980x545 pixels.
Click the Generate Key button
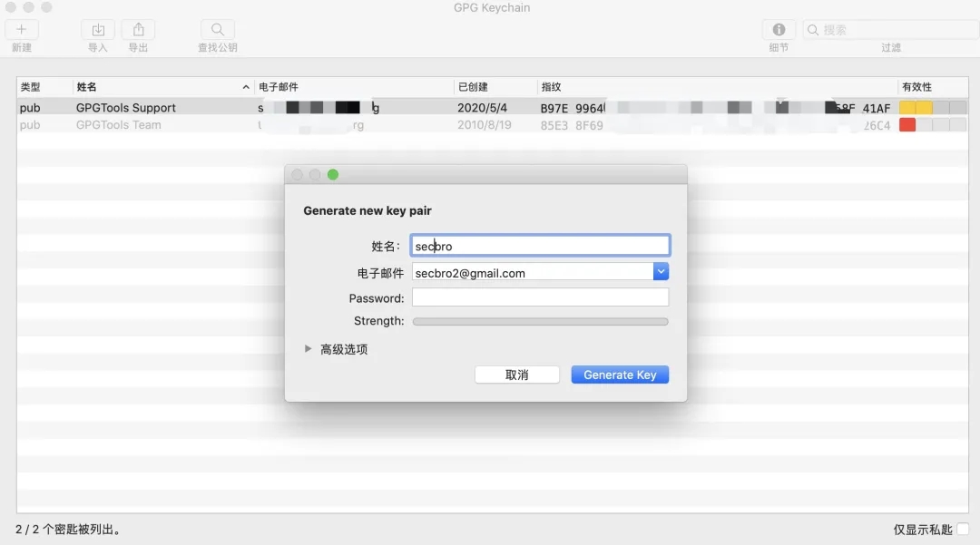pyautogui.click(x=620, y=375)
